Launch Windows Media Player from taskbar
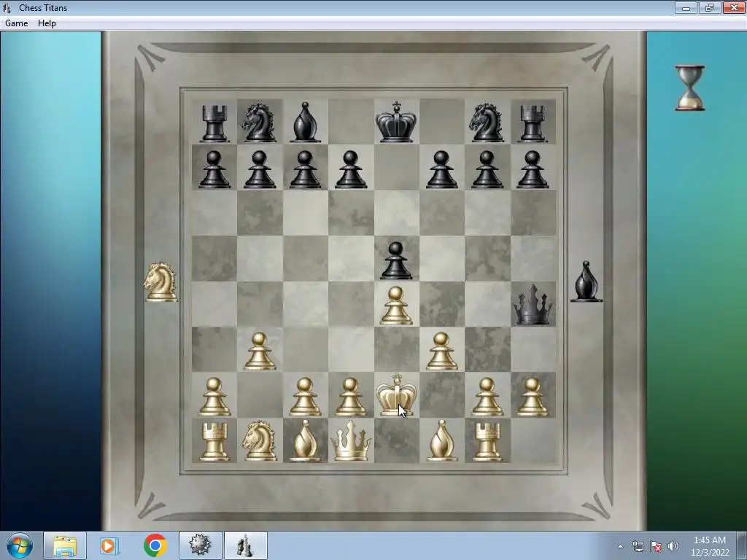 109,545
